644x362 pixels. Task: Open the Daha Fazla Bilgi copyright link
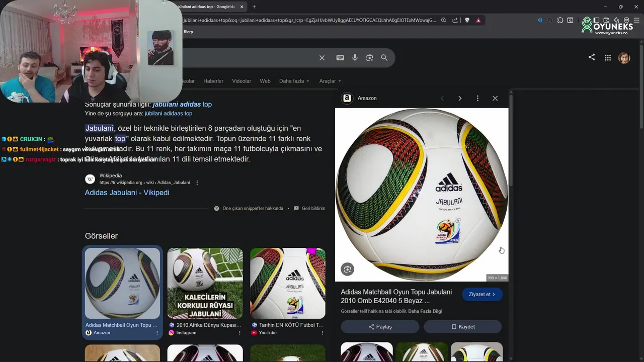point(425,311)
